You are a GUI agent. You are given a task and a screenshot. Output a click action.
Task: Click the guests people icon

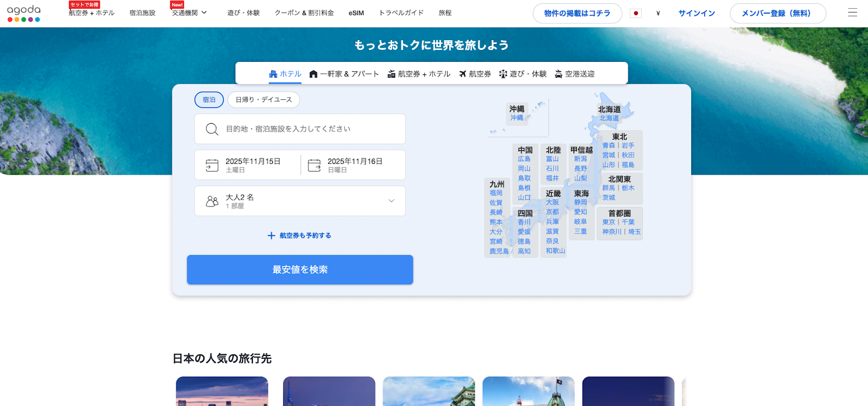pos(212,201)
